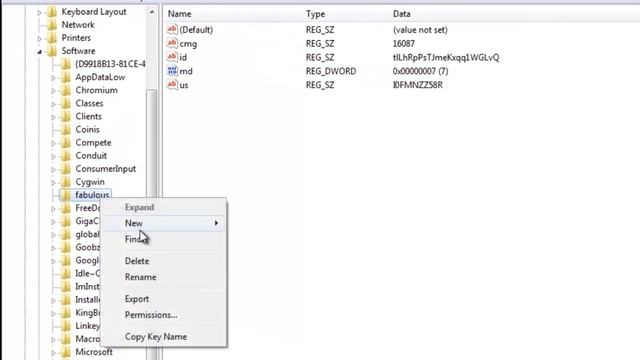This screenshot has width=640, height=360.
Task: Choose Delete in the context menu
Action: (x=163, y=261)
